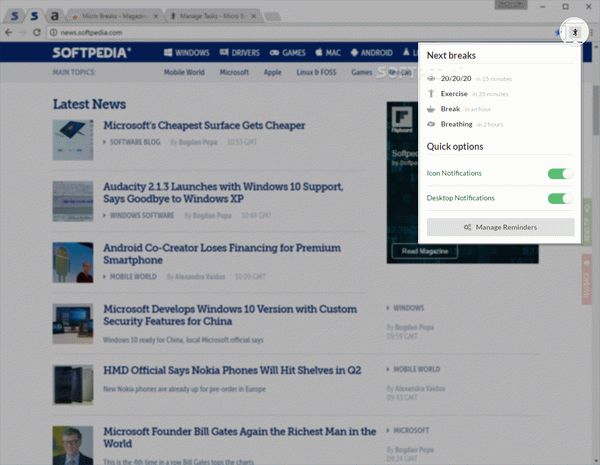Click the Softpedia logo

click(91, 52)
